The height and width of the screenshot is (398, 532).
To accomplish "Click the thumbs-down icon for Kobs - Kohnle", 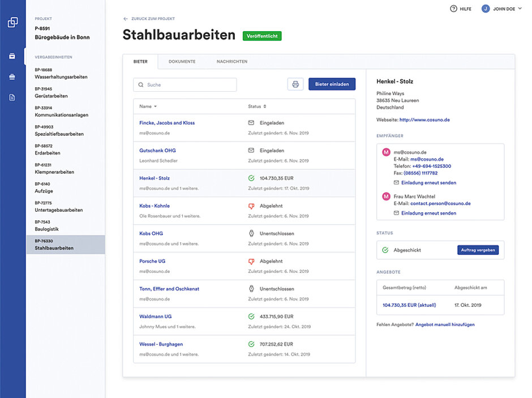I will pos(251,206).
